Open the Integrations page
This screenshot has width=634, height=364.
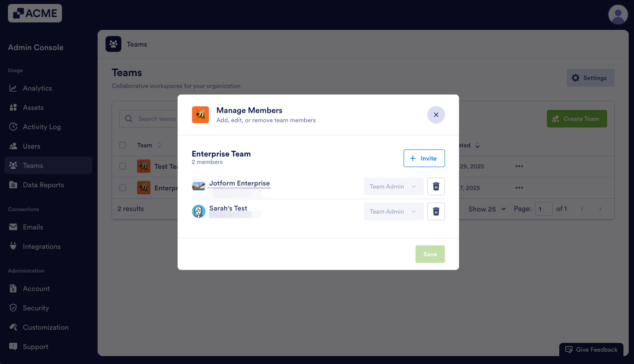pos(42,246)
